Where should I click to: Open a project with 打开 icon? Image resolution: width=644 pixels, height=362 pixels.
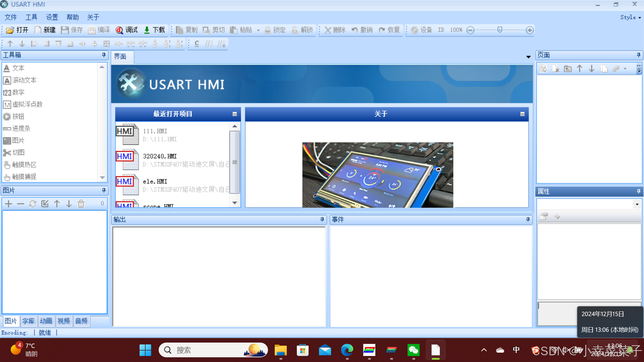point(10,30)
